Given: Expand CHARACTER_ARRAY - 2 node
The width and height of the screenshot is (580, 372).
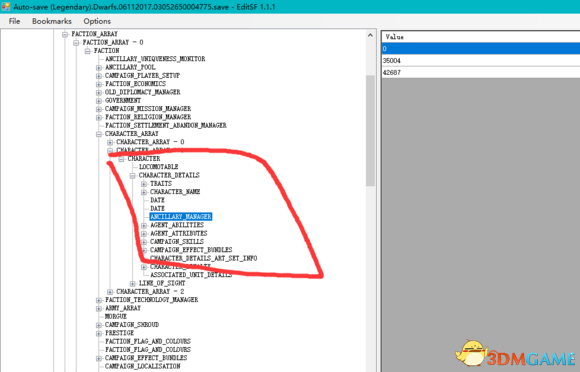Looking at the screenshot, I should pos(110,292).
